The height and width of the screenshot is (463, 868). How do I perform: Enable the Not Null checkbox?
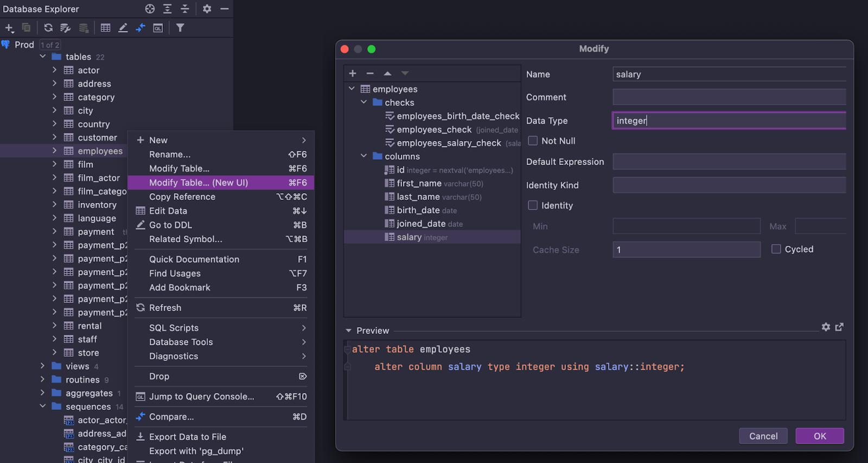point(533,141)
